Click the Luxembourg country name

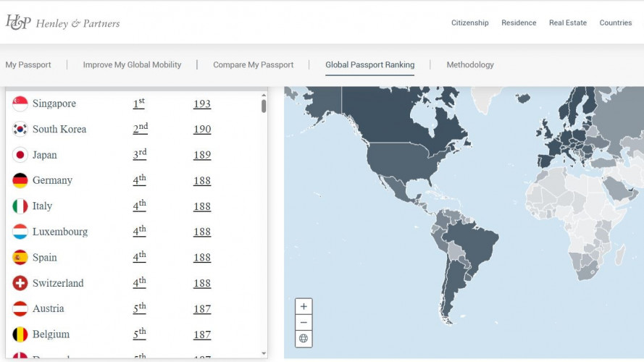60,232
